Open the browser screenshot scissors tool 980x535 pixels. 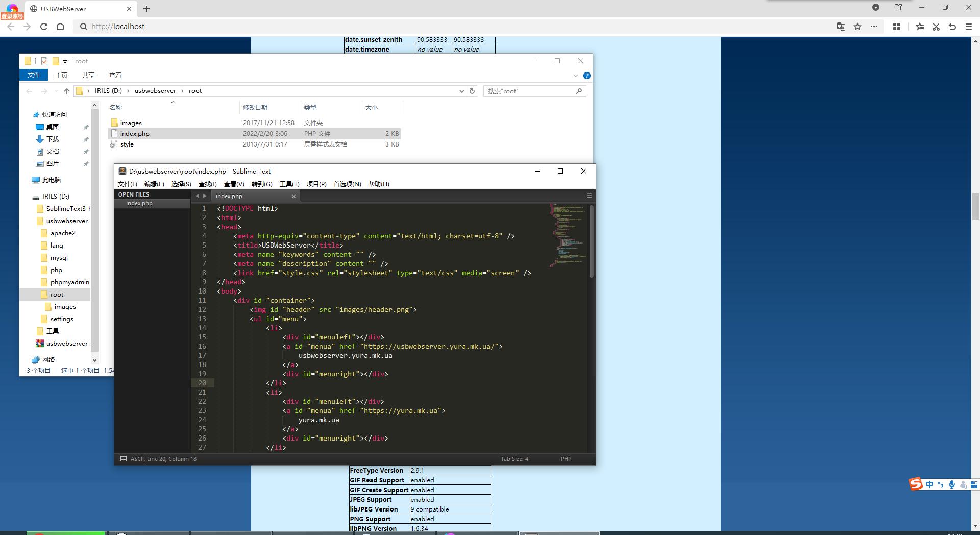tap(936, 27)
